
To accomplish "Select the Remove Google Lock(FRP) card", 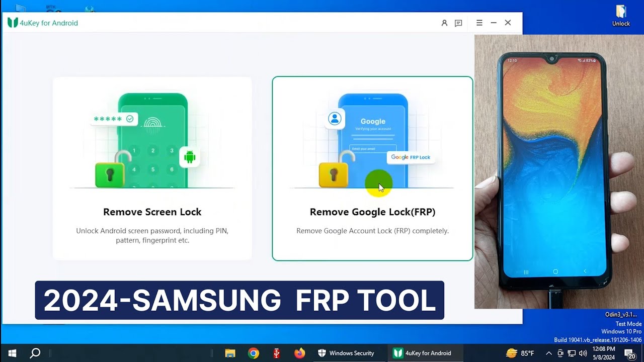I will click(x=372, y=168).
